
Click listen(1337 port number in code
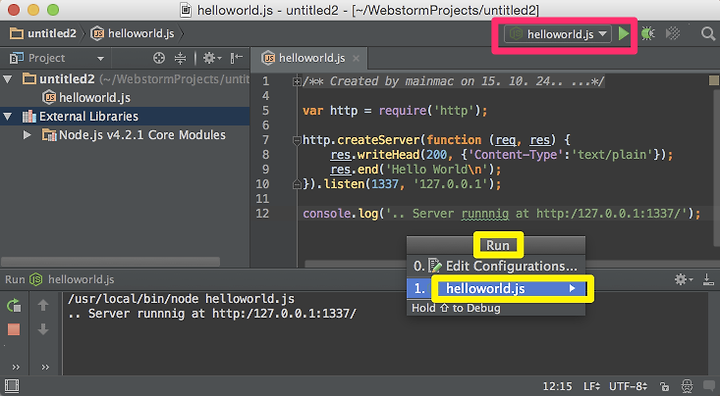click(x=385, y=184)
